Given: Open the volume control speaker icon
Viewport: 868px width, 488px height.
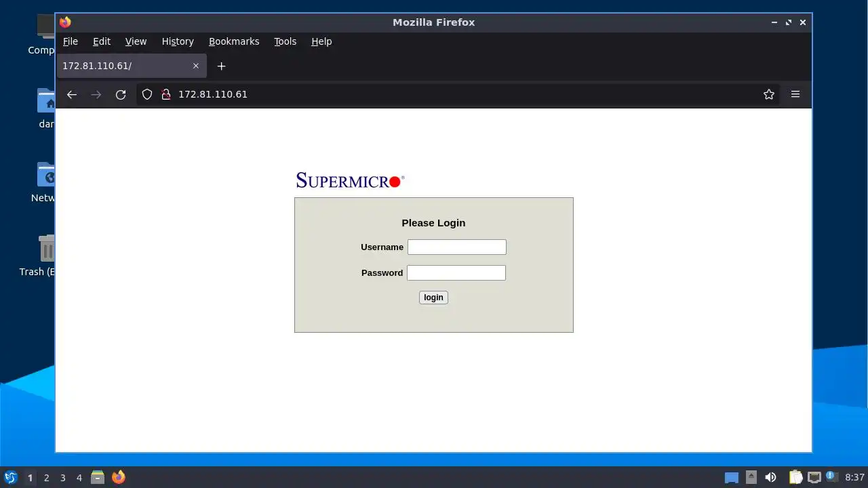Looking at the screenshot, I should click(x=770, y=478).
